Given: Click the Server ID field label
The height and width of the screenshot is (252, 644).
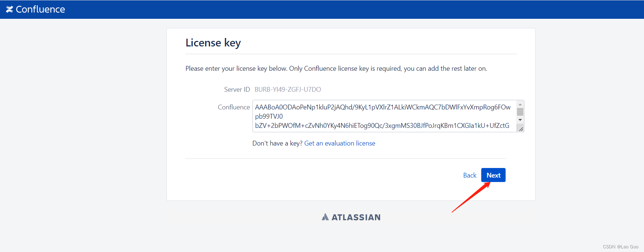Looking at the screenshot, I should pos(237,89).
